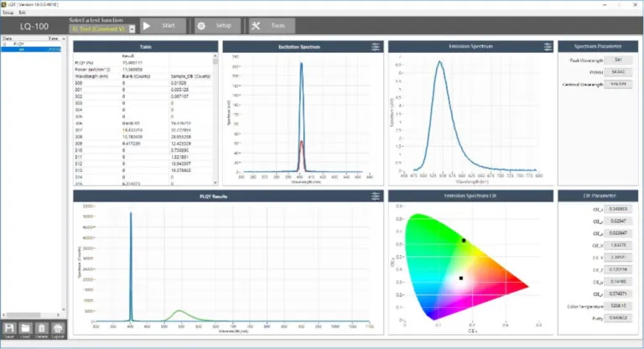Screen dimensions: 644x349
Task: Click the sample point on CIE white region
Action: coord(461,279)
